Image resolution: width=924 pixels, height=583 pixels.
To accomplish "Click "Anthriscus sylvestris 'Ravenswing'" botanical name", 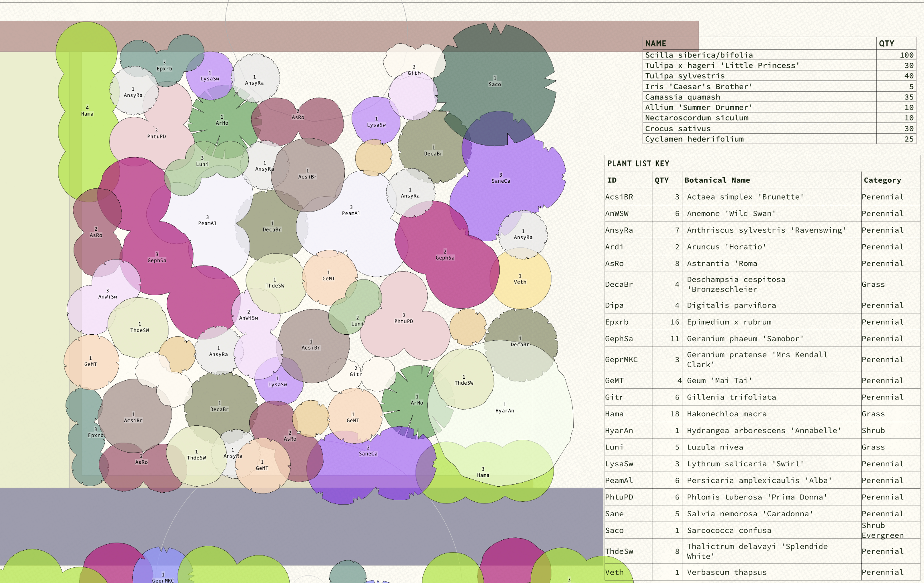I will coord(766,230).
